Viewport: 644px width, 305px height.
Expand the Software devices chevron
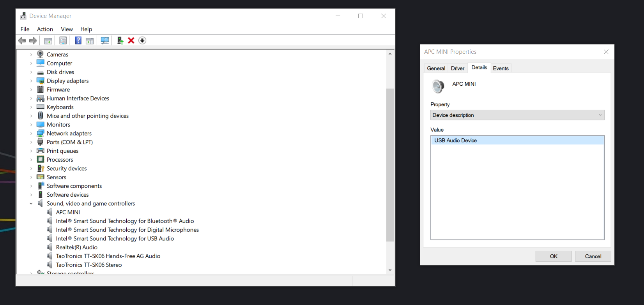point(31,195)
